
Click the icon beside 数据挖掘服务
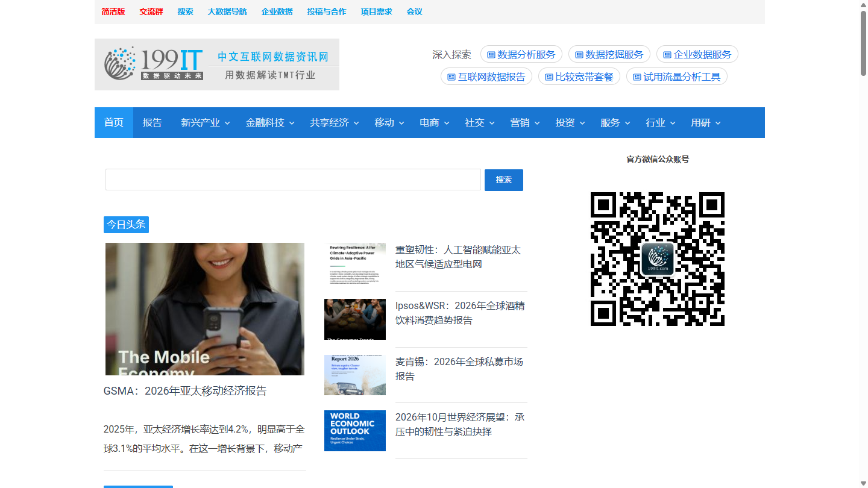tap(579, 55)
